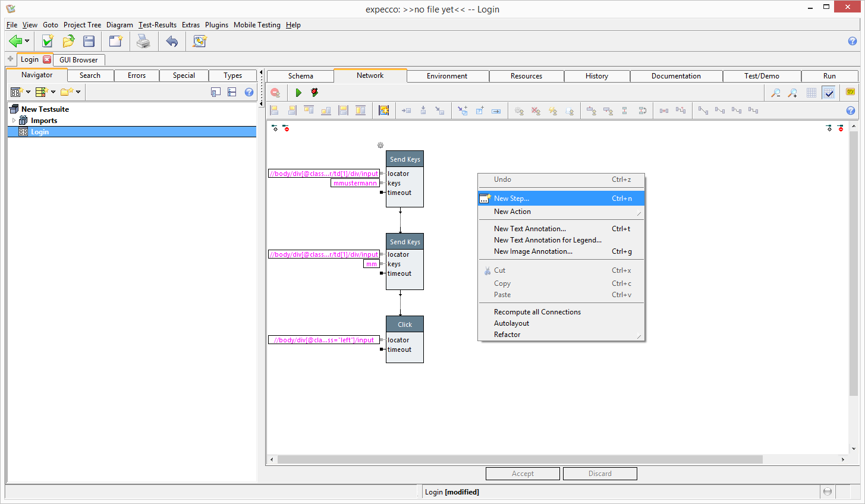Click the Discard button
865x504 pixels.
(599, 474)
